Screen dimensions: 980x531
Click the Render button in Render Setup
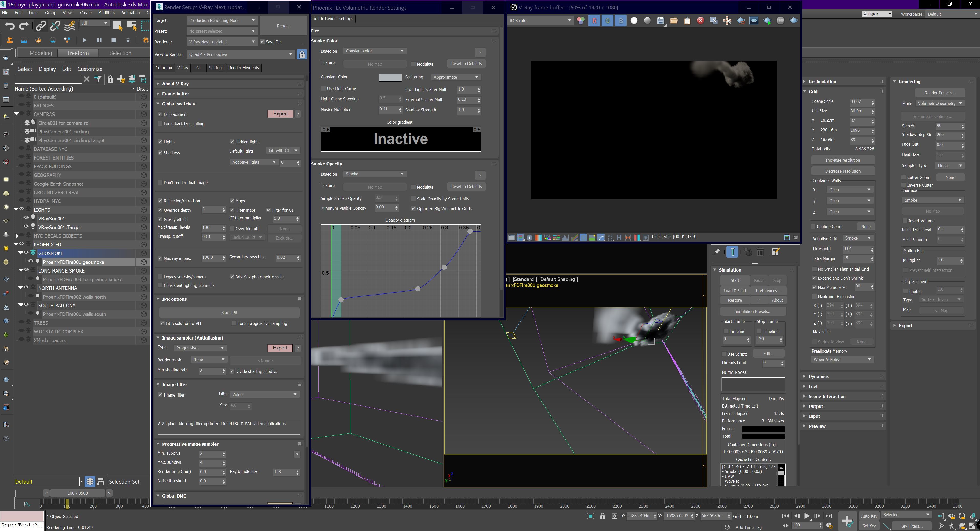tap(284, 26)
